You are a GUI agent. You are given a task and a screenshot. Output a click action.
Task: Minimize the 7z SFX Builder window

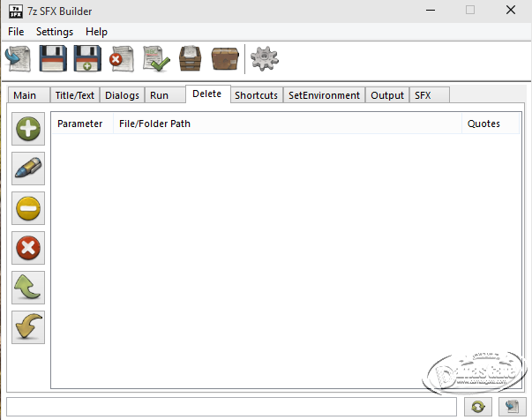click(x=431, y=11)
